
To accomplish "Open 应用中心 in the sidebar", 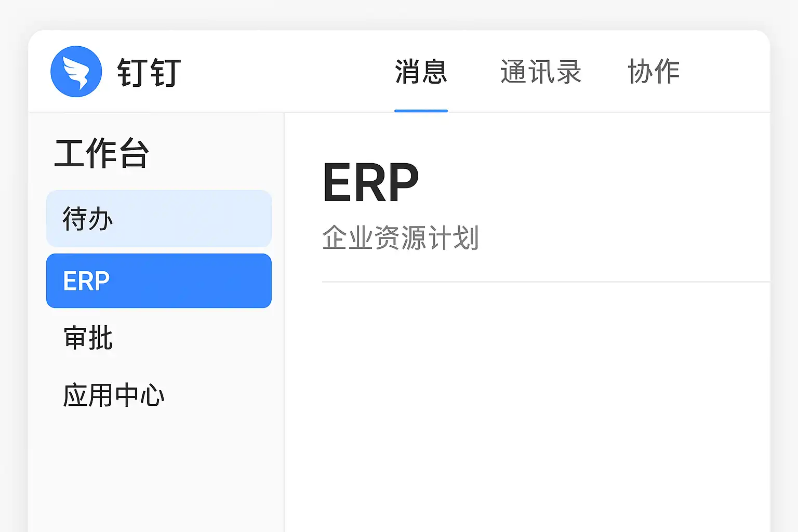I will click(114, 395).
